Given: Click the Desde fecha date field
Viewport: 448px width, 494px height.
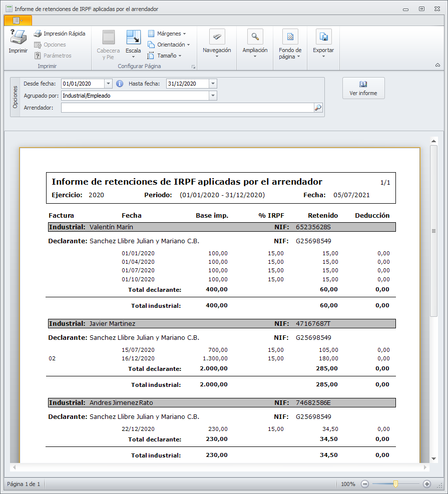Looking at the screenshot, I should [x=83, y=84].
